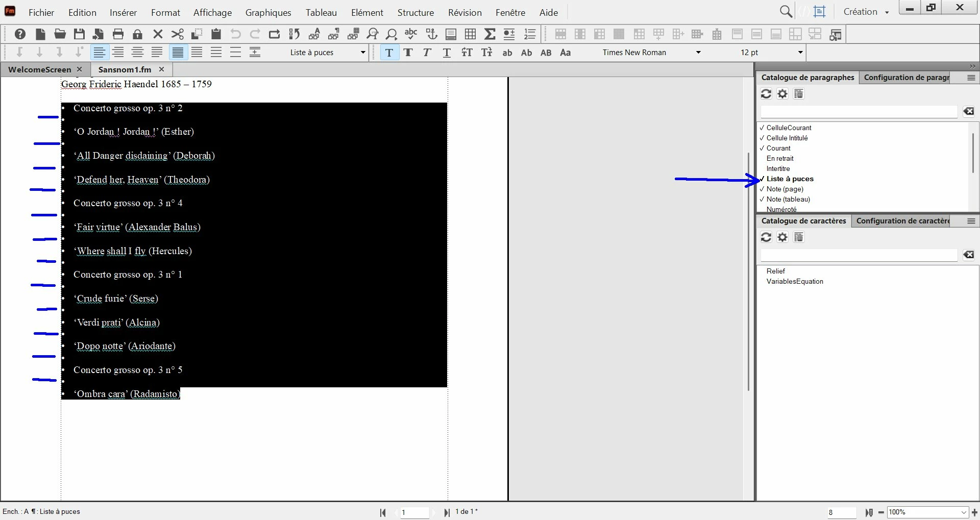This screenshot has height=520, width=980.
Task: Switch to Configuration de paragraphe tab
Action: click(x=906, y=78)
